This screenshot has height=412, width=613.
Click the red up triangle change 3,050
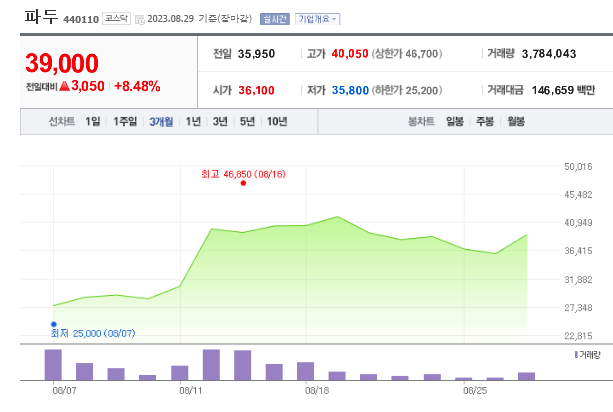pos(82,86)
